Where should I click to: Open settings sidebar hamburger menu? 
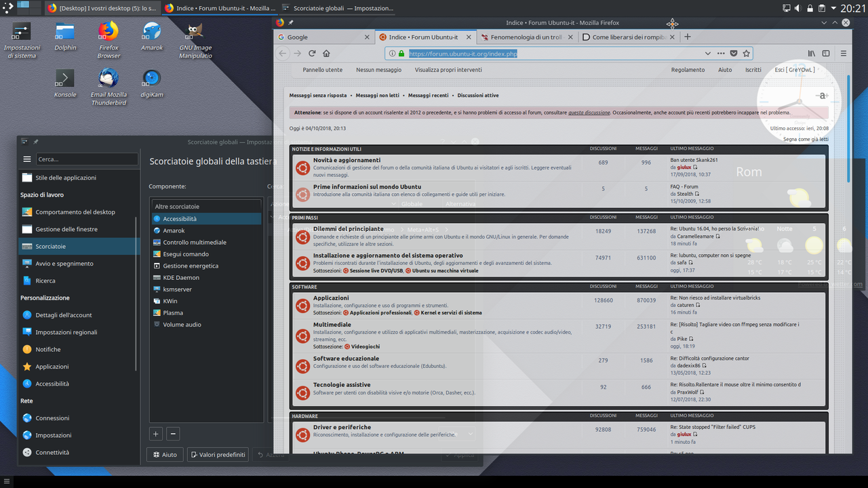click(x=27, y=159)
